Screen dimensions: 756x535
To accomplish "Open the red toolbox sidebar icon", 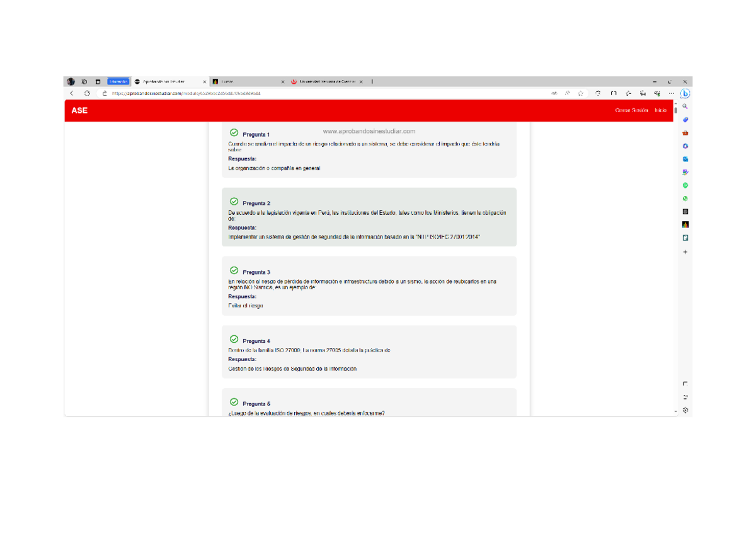I will coord(685,133).
